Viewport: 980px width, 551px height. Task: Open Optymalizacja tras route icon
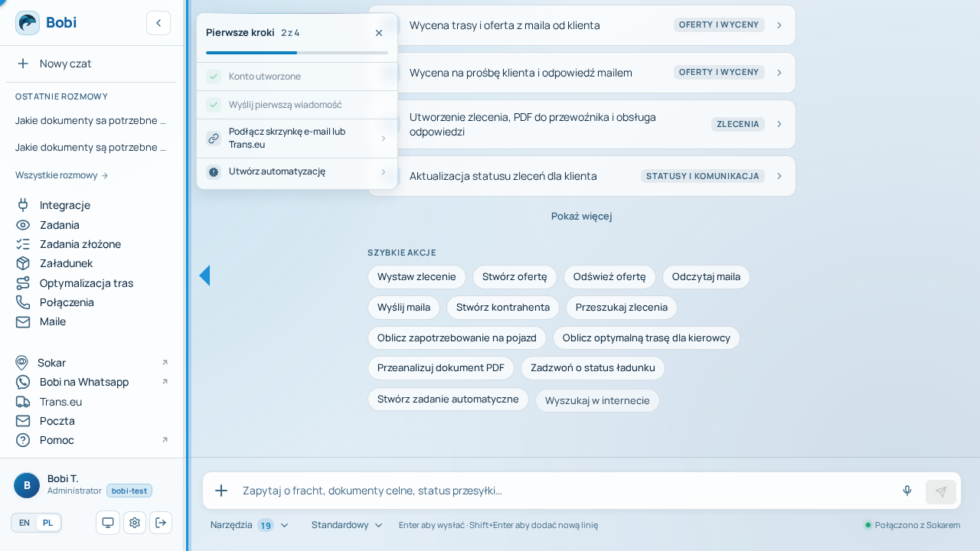click(23, 283)
